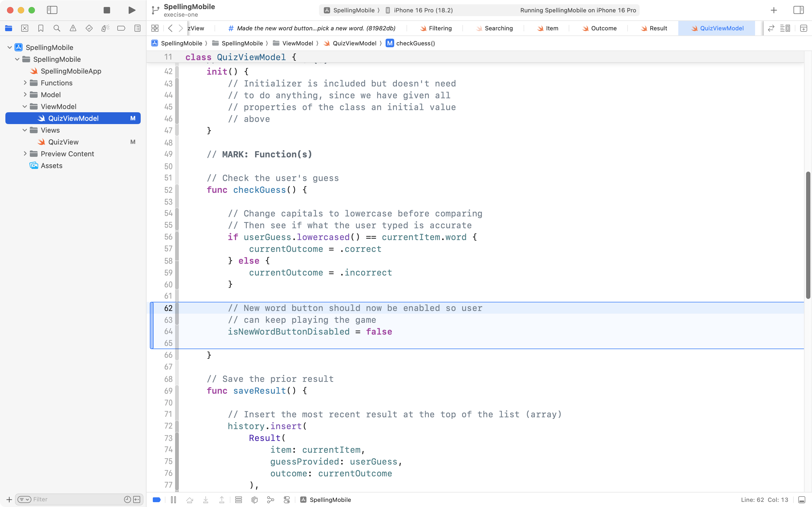The height and width of the screenshot is (507, 812).
Task: Switch to the Outcome tab
Action: [x=603, y=28]
